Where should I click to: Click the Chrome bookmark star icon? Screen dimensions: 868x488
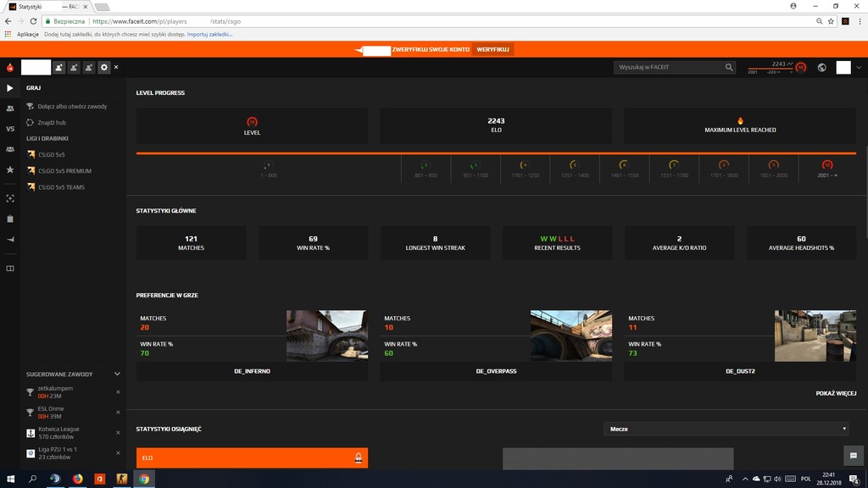831,21
